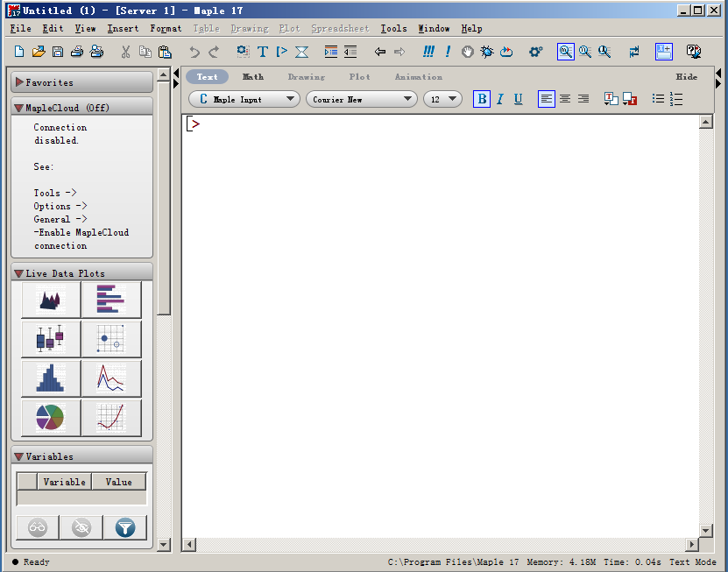Go forward with right arrow icon

[399, 52]
